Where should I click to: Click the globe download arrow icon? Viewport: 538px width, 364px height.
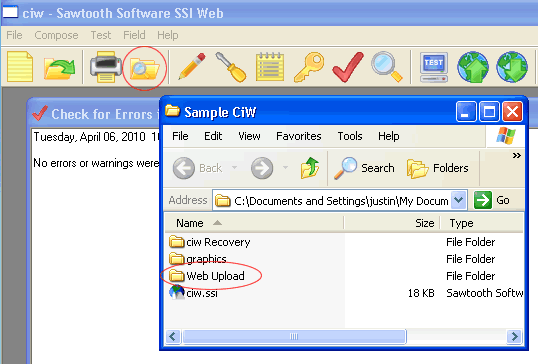(512, 67)
